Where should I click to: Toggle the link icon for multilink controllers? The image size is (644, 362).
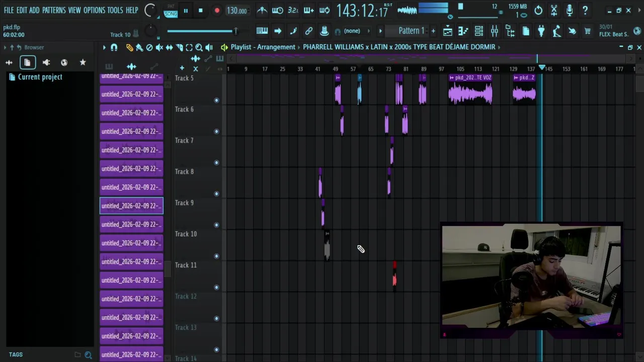click(x=309, y=31)
